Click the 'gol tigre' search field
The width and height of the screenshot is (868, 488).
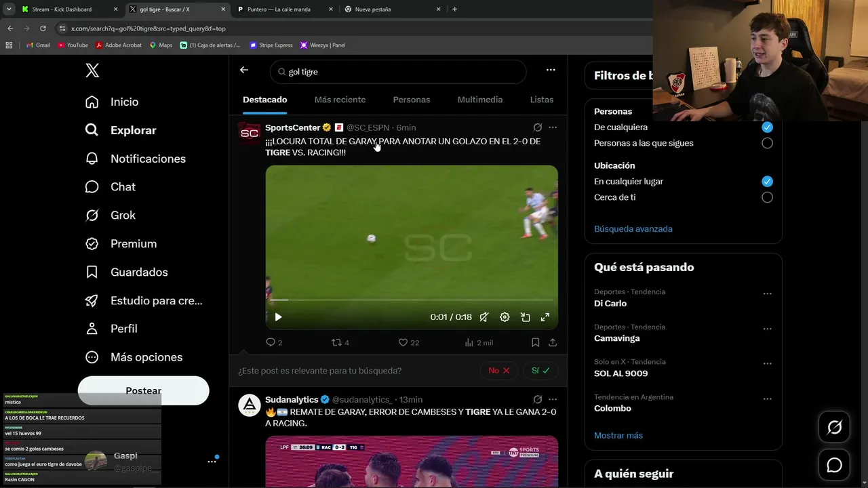[398, 72]
